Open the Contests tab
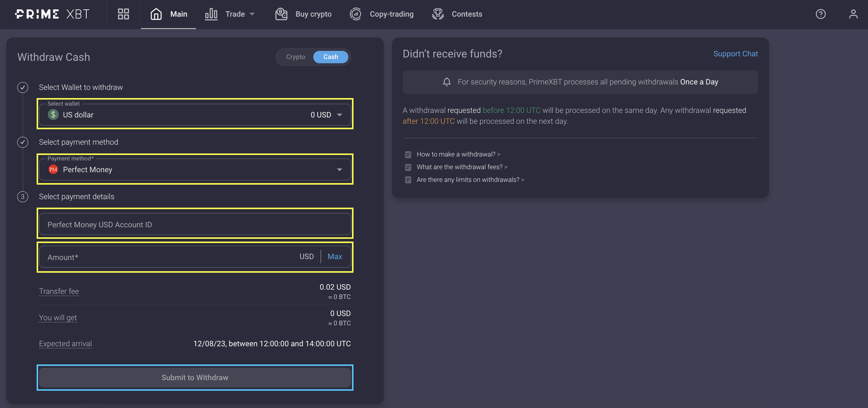The width and height of the screenshot is (868, 408). (x=467, y=14)
